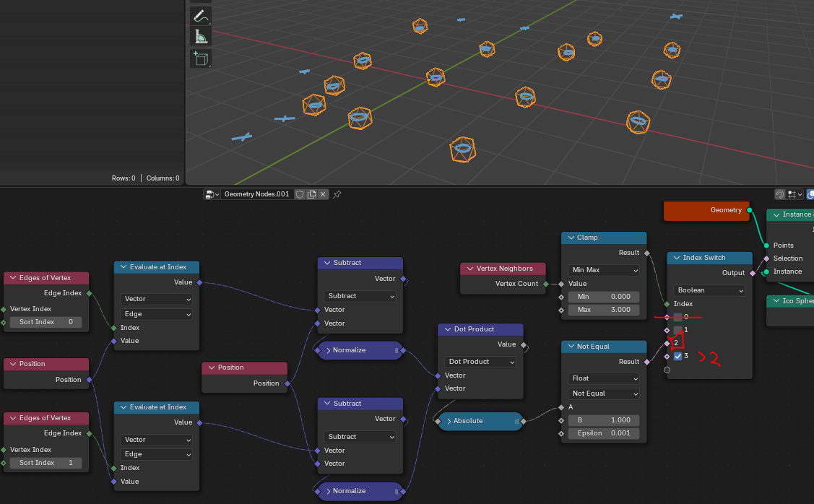Click the B value field showing 1.000
Viewport: 814px width, 504px height.
click(604, 420)
